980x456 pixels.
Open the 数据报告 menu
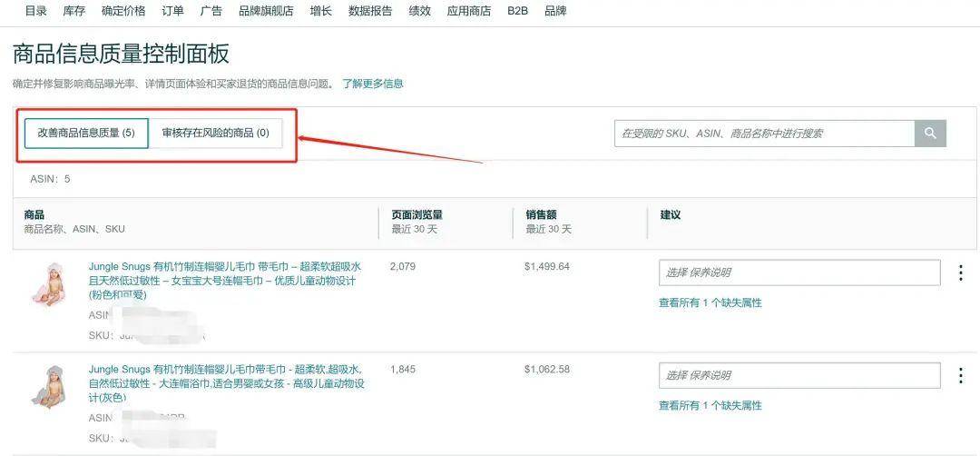370,11
